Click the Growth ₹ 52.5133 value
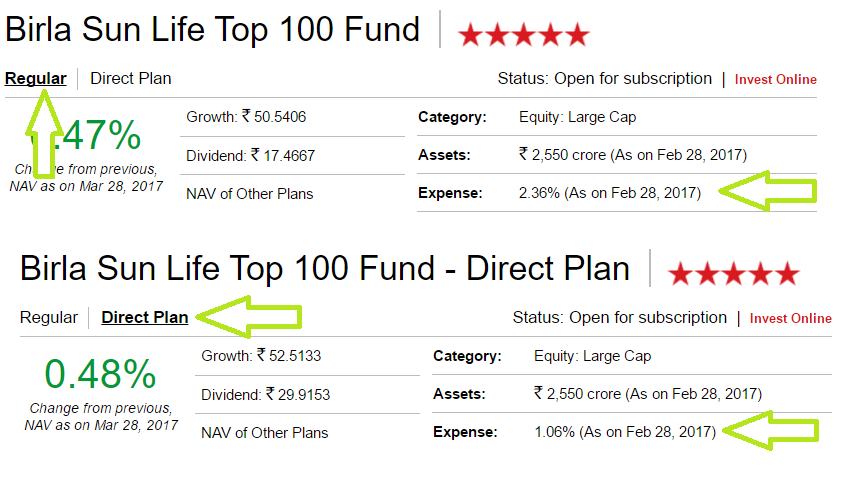Viewport: 848px width, 484px height. pos(261,356)
